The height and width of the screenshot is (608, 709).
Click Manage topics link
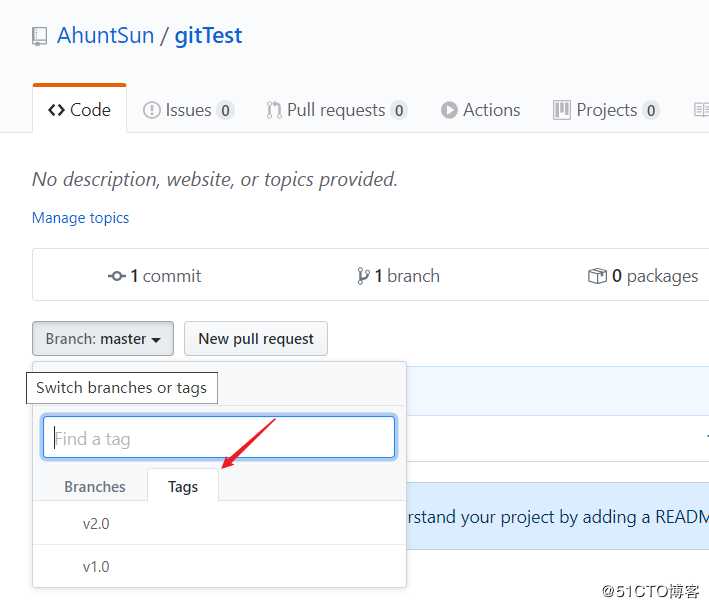coord(80,218)
